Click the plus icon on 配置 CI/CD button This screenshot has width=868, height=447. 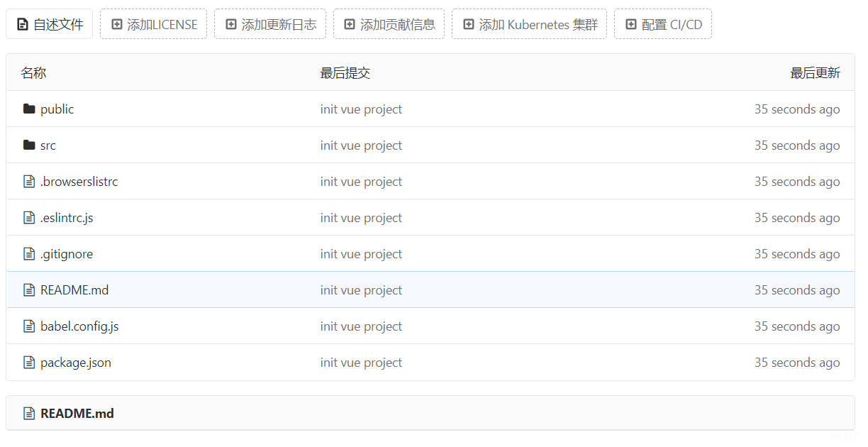[631, 25]
